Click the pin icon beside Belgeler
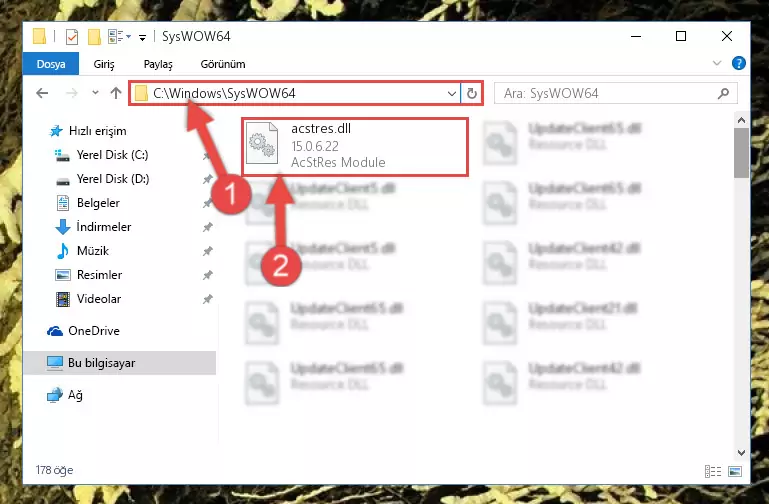This screenshot has height=504, width=769. coord(207,203)
